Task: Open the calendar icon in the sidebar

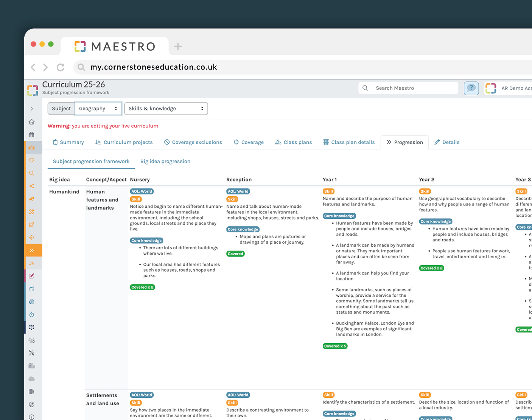Action: click(x=32, y=135)
